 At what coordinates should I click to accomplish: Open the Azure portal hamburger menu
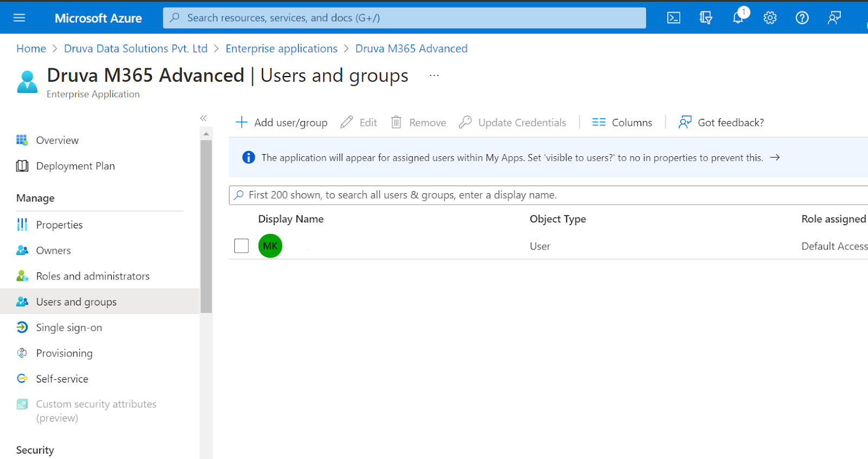click(x=20, y=18)
